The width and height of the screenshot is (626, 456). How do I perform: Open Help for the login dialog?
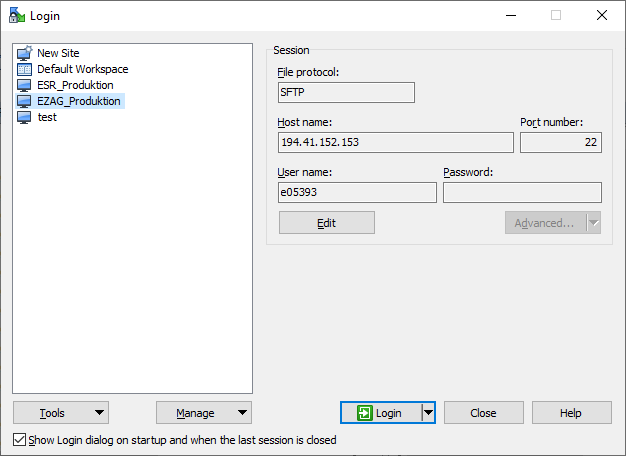point(571,412)
